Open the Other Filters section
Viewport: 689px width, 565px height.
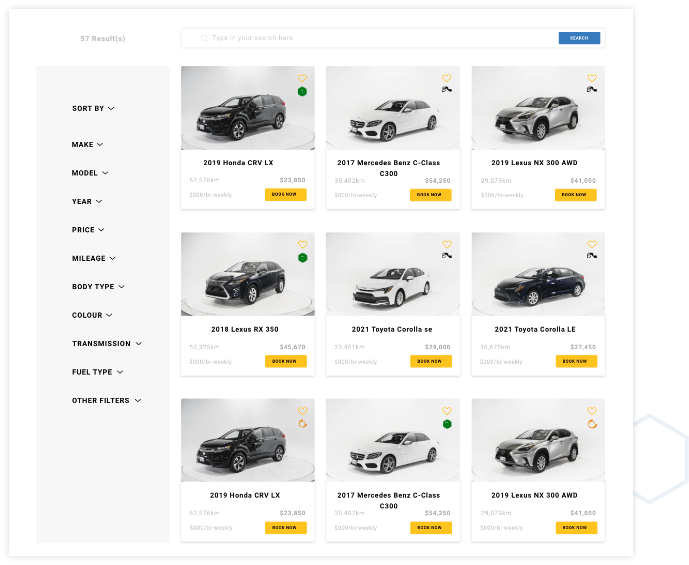[106, 401]
